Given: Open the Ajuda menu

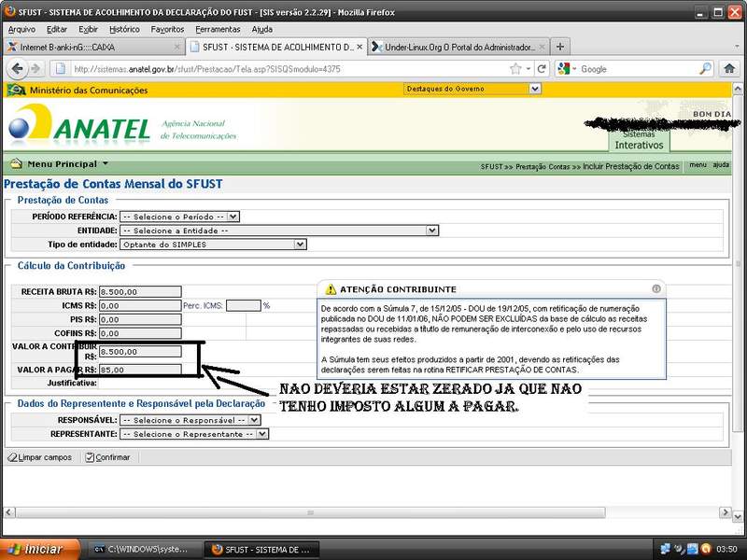Looking at the screenshot, I should (x=262, y=29).
